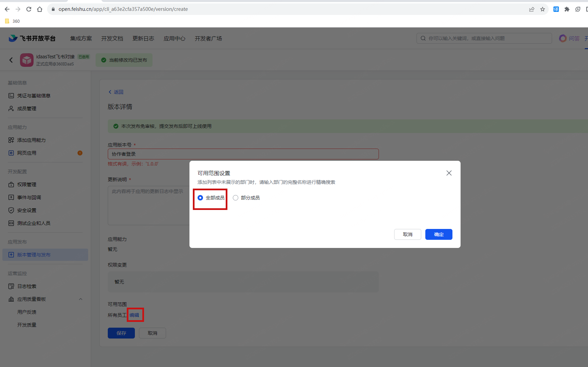
Task: Go back in browser history
Action: [x=7, y=9]
